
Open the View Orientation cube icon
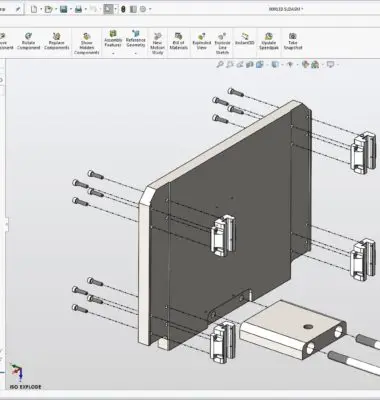[260, 65]
